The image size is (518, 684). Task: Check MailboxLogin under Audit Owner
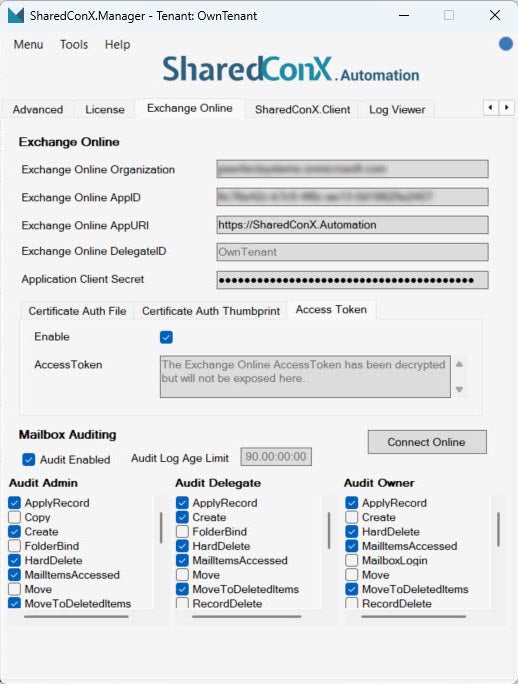[x=352, y=561]
